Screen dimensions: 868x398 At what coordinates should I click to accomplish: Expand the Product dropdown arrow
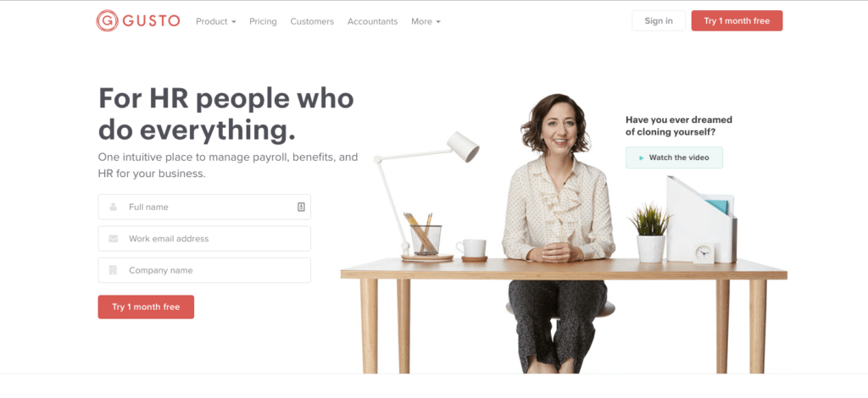pyautogui.click(x=234, y=22)
